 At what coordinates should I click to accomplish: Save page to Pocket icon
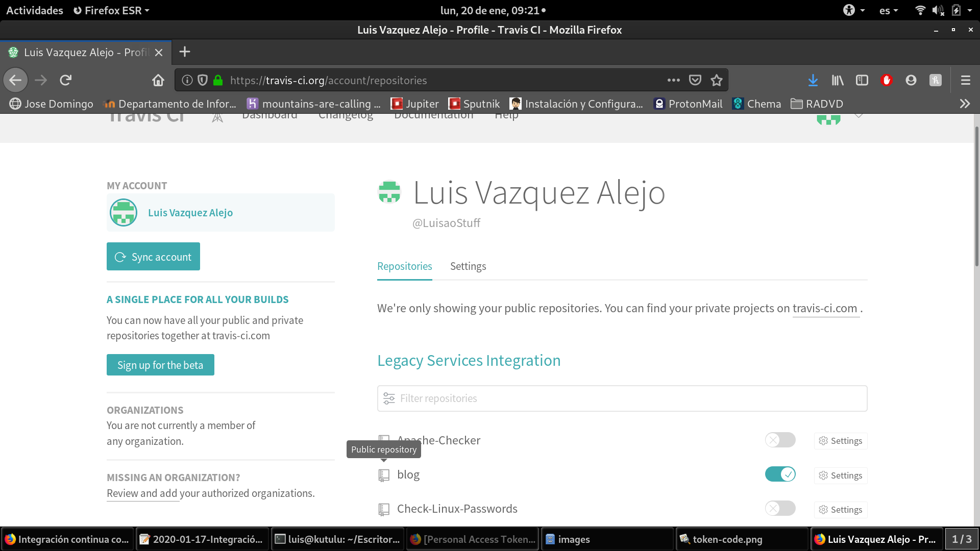[695, 80]
